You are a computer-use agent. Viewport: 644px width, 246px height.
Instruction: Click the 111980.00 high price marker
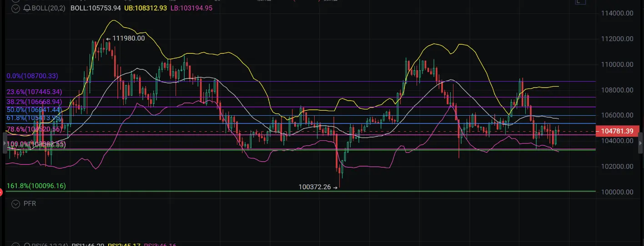(126, 38)
